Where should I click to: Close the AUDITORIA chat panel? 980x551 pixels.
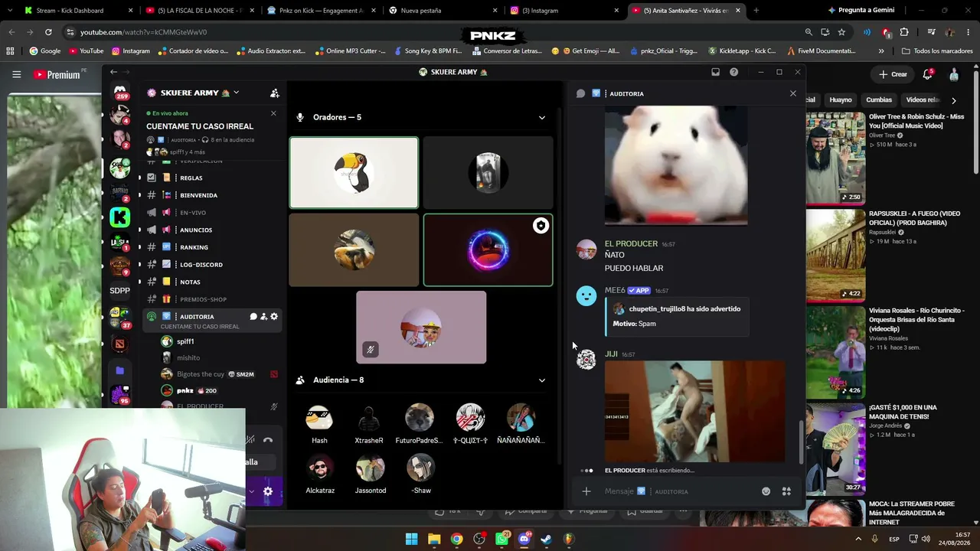pos(793,93)
